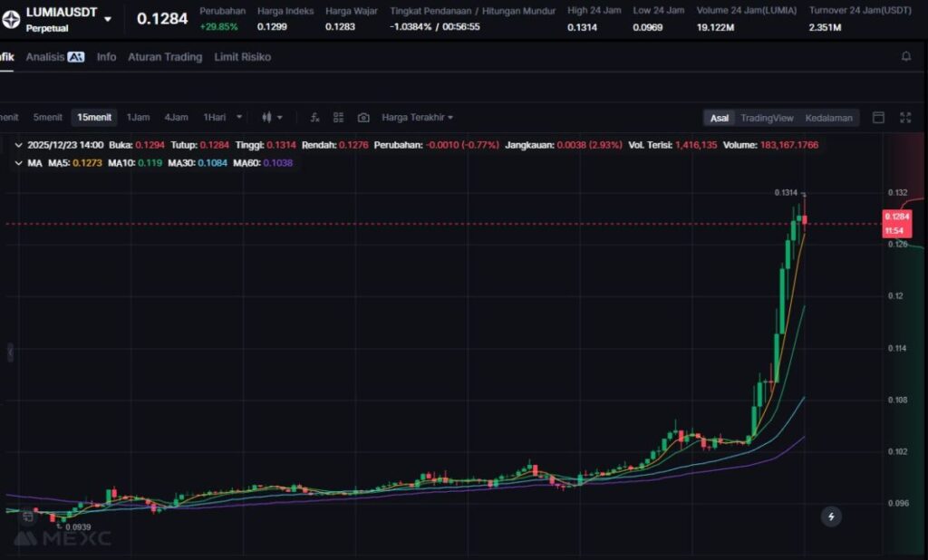Image resolution: width=928 pixels, height=560 pixels.
Task: Open the LUMIAUSDT pair selector dropdown
Action: (x=108, y=19)
